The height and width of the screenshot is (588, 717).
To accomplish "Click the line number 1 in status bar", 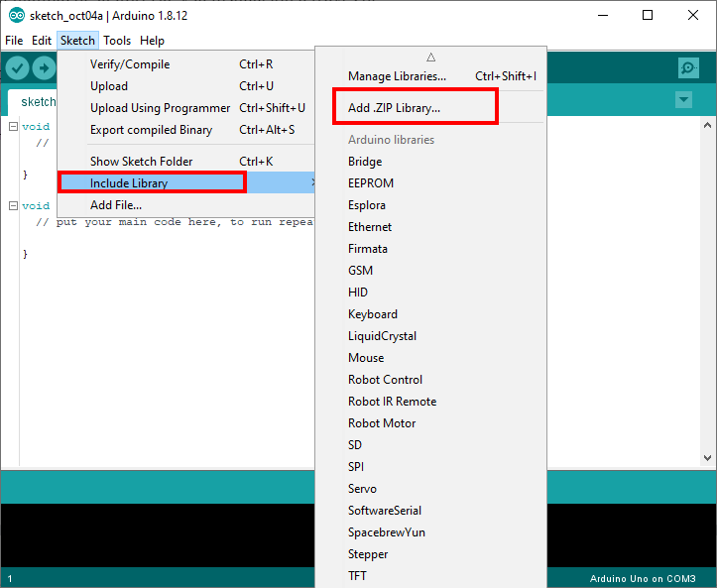I will [x=10, y=579].
